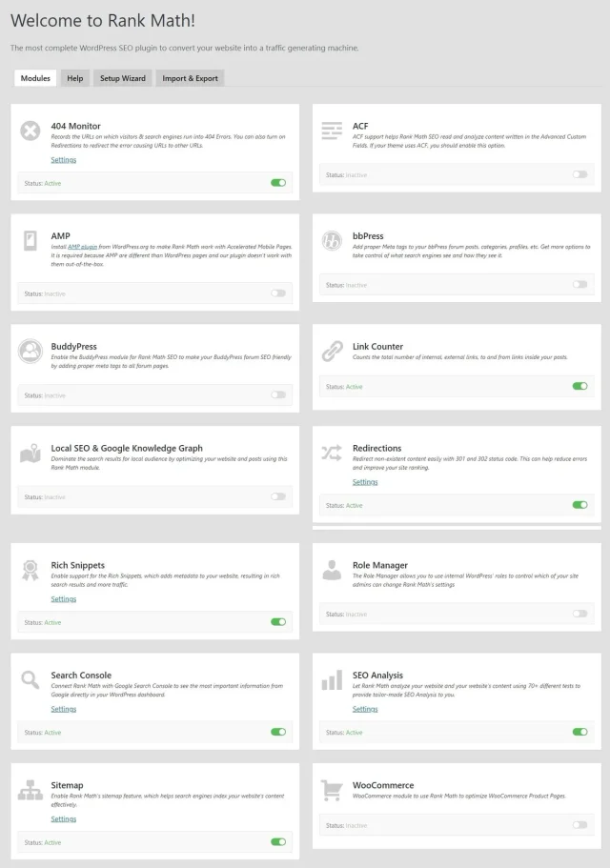This screenshot has width=610, height=868.
Task: Switch to the Setup Wizard tab
Action: coord(123,78)
